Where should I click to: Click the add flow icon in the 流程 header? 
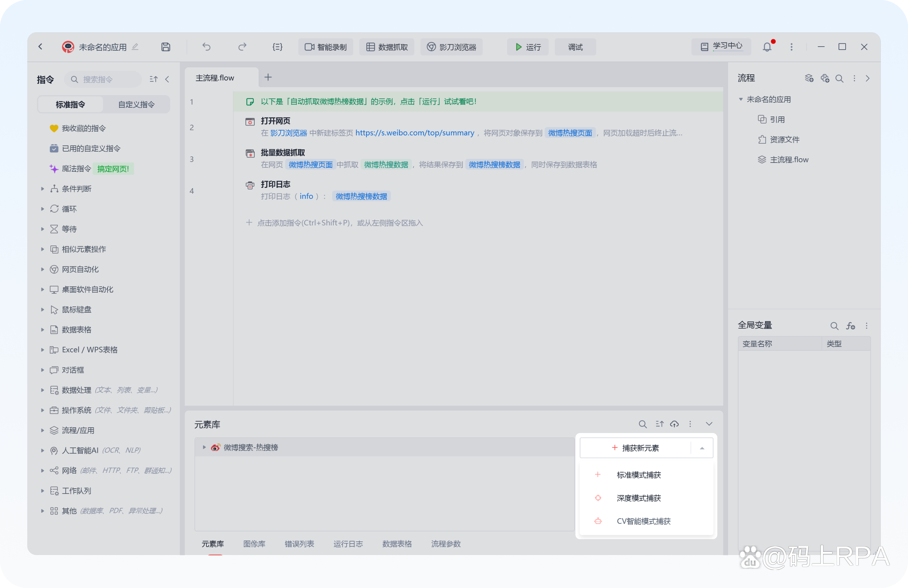point(809,78)
